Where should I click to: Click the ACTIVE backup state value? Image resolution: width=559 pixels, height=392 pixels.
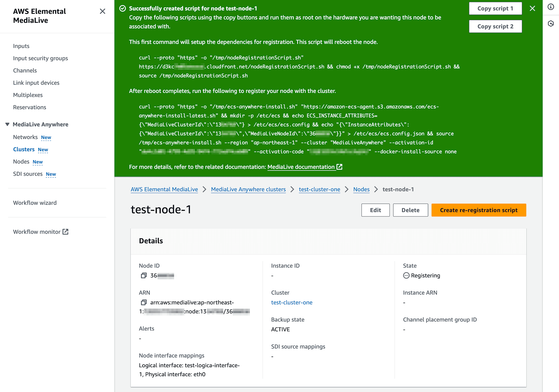pyautogui.click(x=280, y=329)
